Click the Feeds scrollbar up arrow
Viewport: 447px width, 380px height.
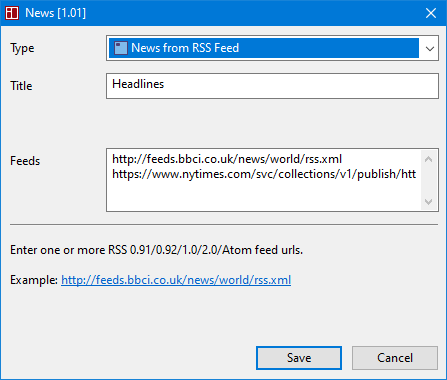(429, 159)
